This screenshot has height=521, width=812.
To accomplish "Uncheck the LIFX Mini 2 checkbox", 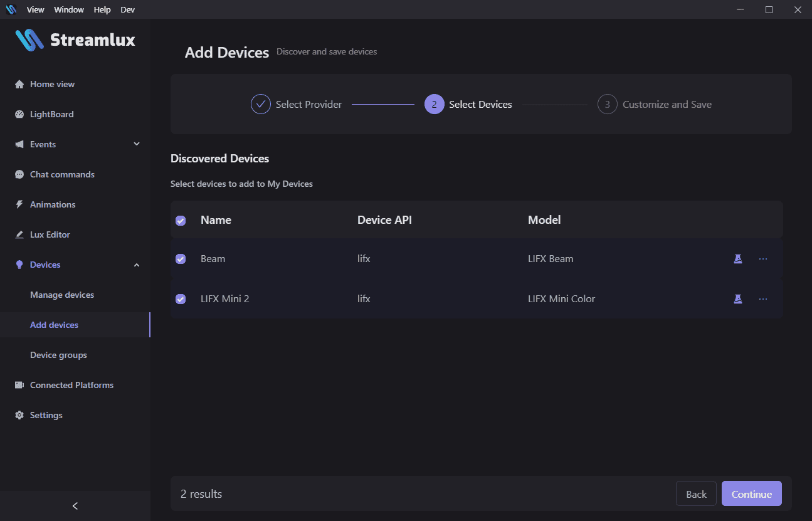I will point(181,299).
